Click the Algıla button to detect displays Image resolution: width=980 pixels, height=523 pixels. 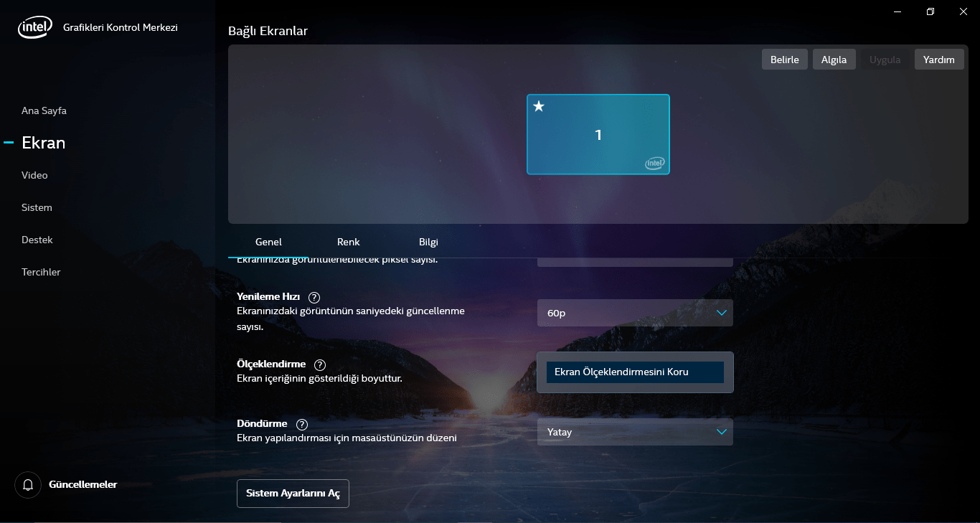(x=834, y=60)
